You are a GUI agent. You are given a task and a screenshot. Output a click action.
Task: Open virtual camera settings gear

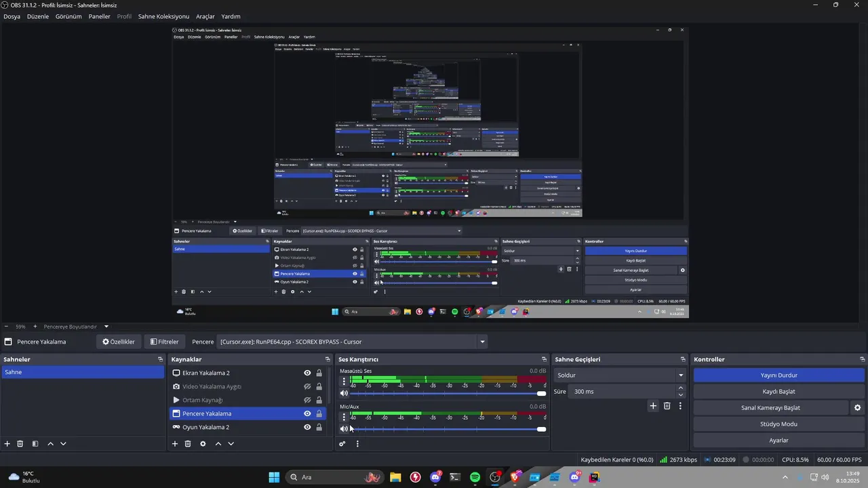[857, 408]
